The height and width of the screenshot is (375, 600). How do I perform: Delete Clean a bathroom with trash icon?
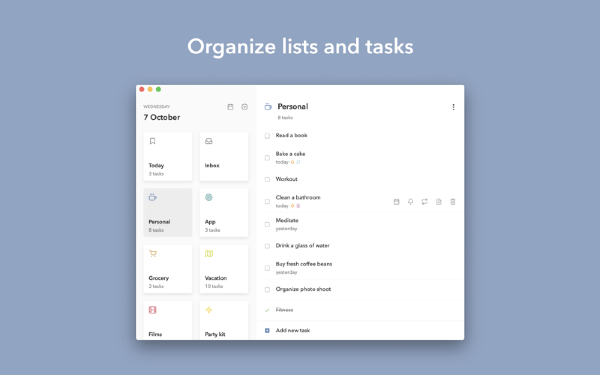(453, 202)
